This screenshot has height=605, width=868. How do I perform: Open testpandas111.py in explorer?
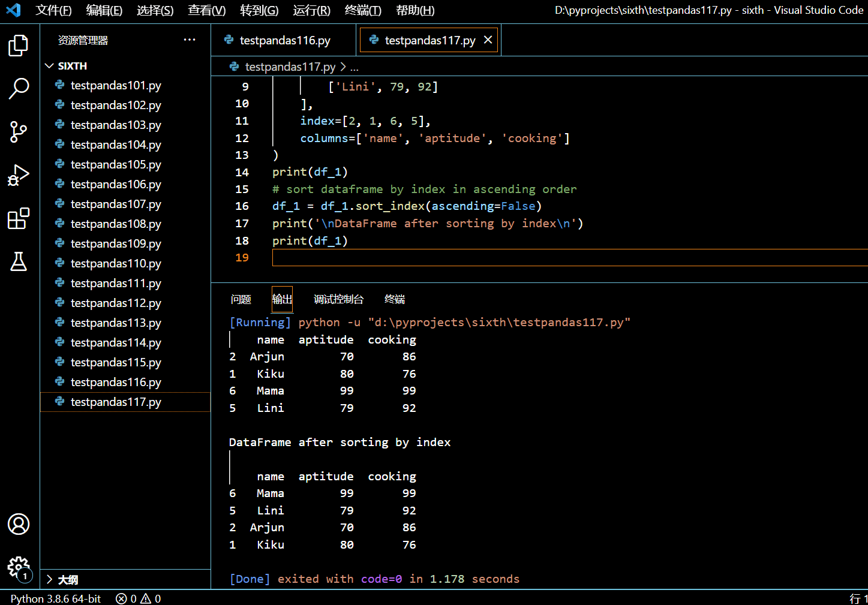125,283
